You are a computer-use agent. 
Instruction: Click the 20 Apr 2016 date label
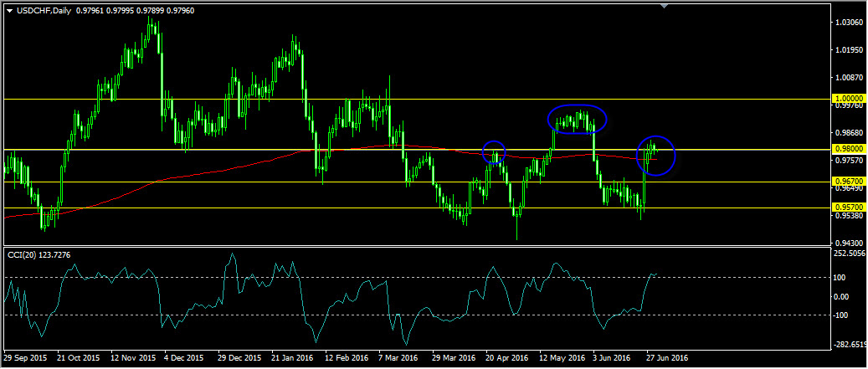pos(506,358)
